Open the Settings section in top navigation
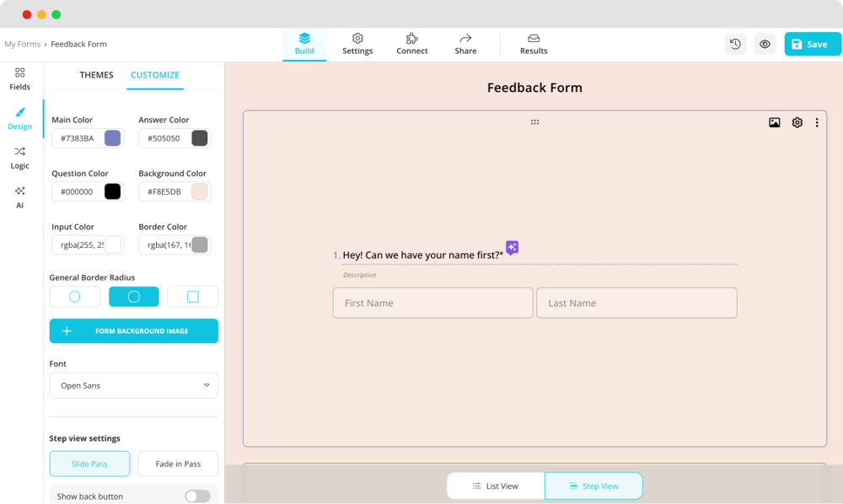The image size is (843, 504). tap(357, 44)
